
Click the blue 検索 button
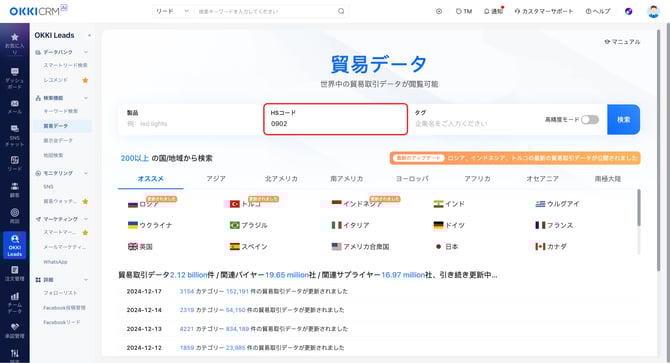(623, 120)
